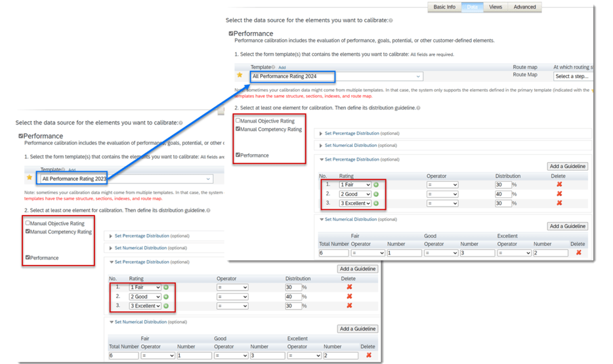Viewport: 613px width, 364px height.
Task: Enable Manual Objective Rating checkbox in 2024 panel
Action: (238, 121)
